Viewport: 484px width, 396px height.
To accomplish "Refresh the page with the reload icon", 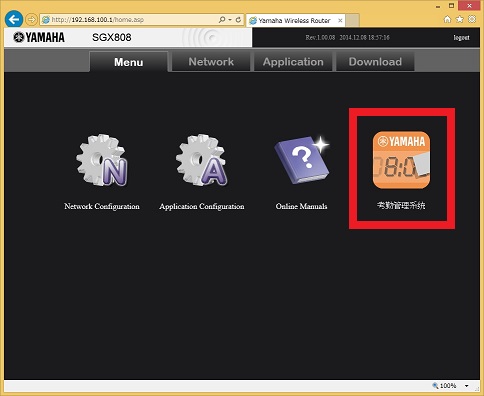I will [238, 20].
